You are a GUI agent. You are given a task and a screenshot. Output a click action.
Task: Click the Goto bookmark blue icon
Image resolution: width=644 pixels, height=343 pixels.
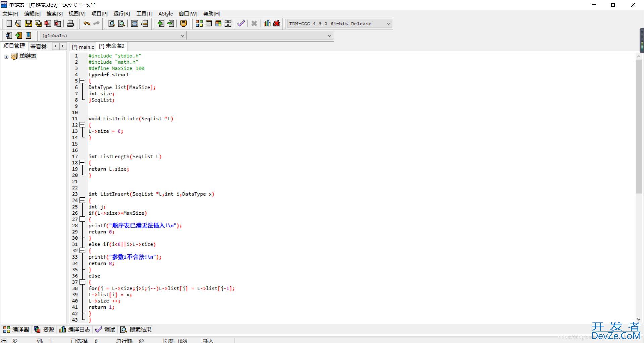[29, 35]
